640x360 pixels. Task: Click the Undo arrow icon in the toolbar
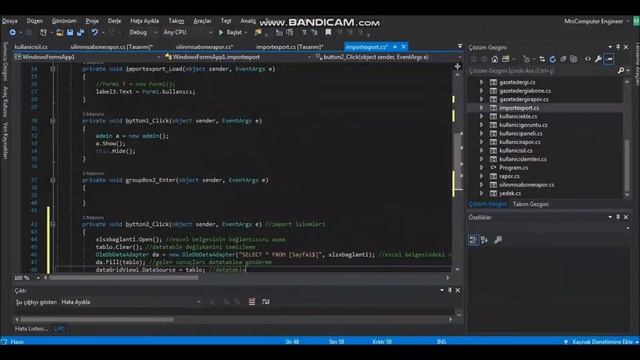(x=95, y=32)
